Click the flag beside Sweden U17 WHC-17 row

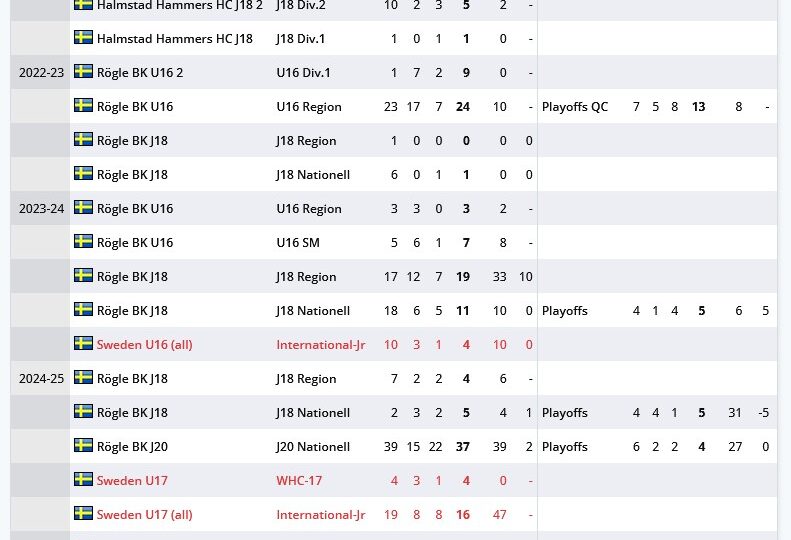coord(83,479)
